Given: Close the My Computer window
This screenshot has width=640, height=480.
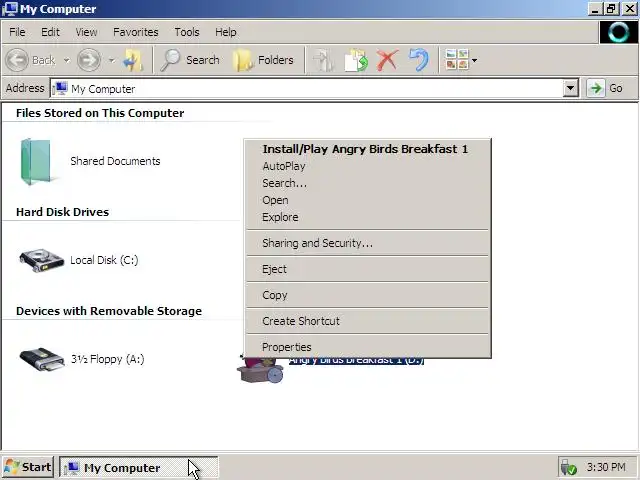Looking at the screenshot, I should [630, 9].
